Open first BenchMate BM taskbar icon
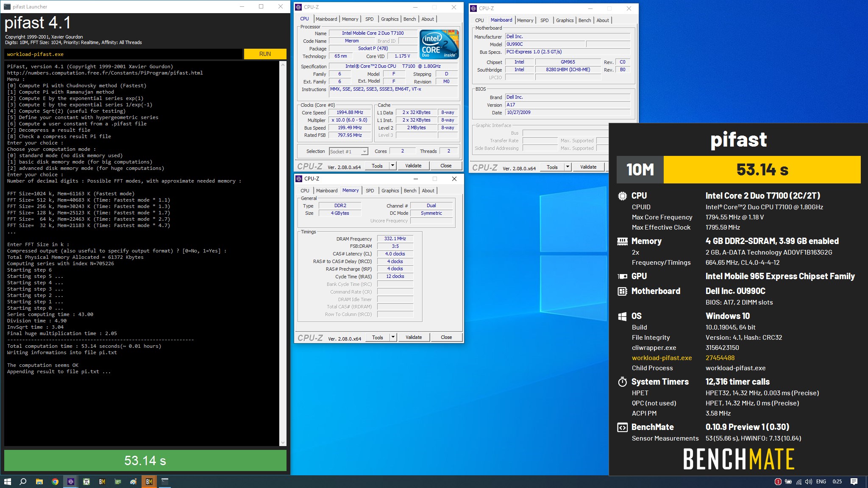 pyautogui.click(x=102, y=482)
